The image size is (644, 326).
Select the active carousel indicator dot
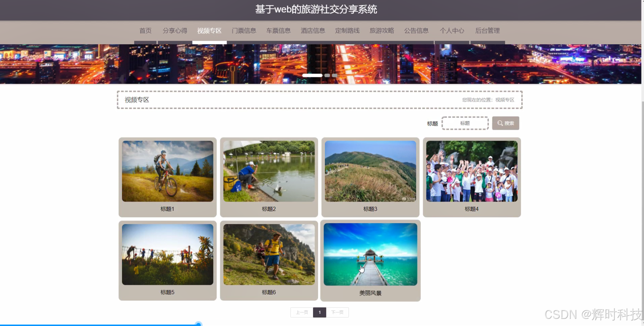(312, 75)
